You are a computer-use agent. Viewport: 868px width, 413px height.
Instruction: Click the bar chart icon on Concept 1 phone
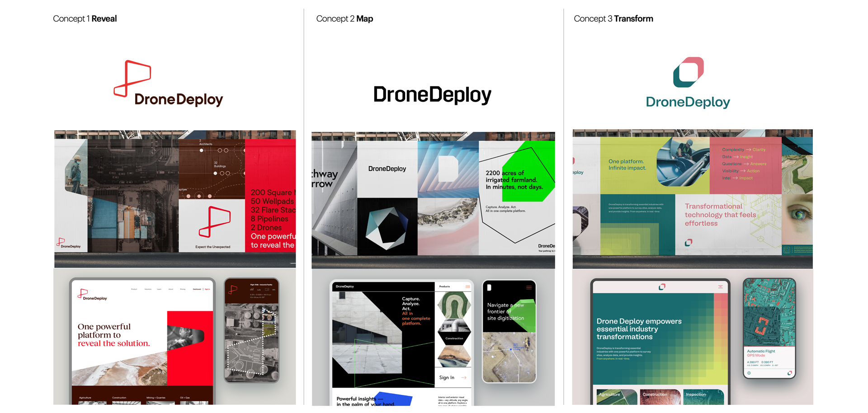click(x=252, y=289)
